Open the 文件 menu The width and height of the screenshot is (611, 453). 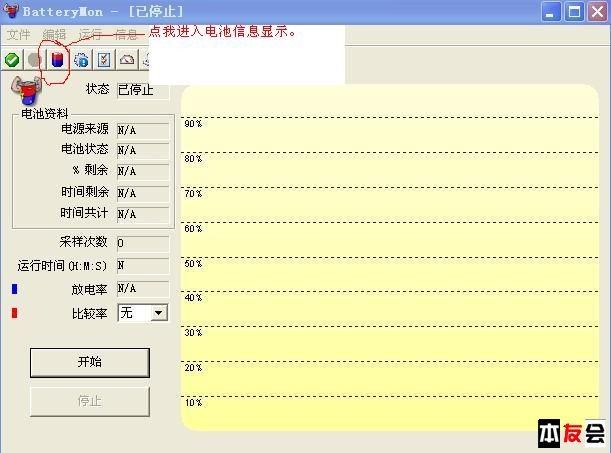pyautogui.click(x=19, y=34)
